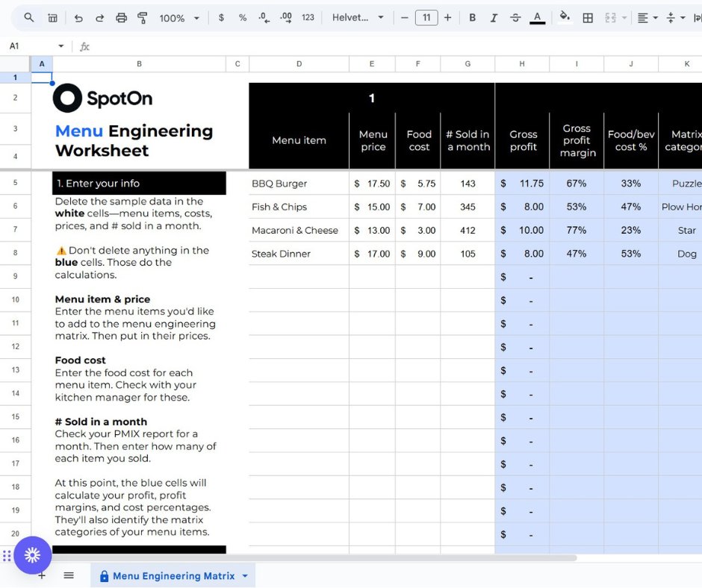The image size is (702, 588).
Task: Click the font size field
Action: click(x=426, y=17)
